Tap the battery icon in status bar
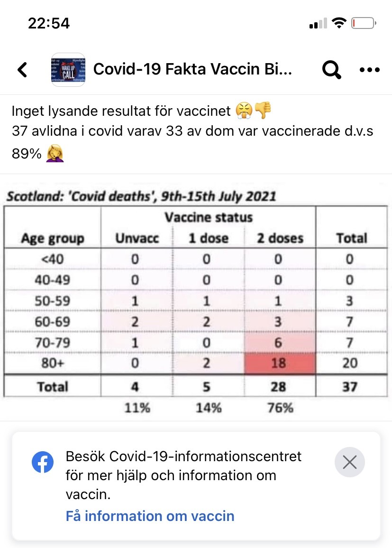392x548 pixels. (364, 23)
